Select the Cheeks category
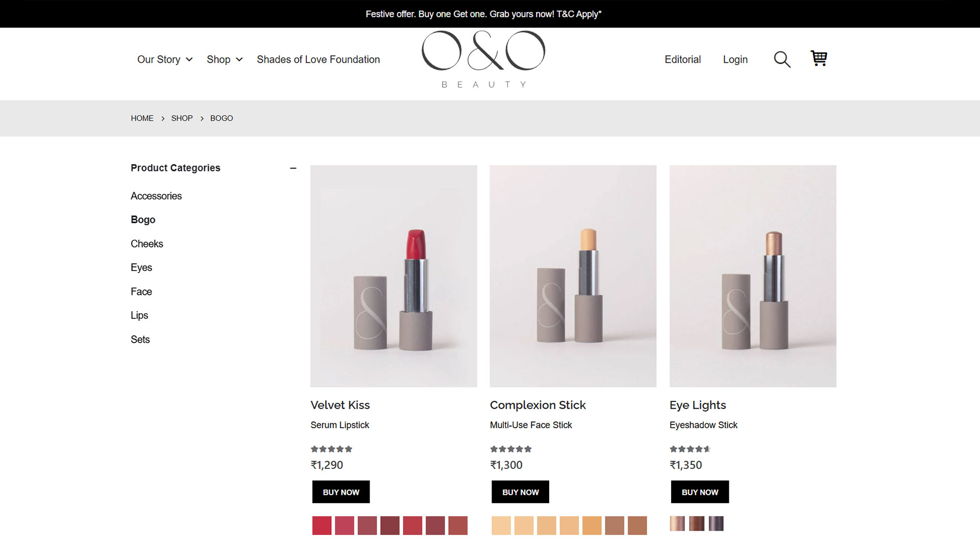Viewport: 980px width, 551px height. [147, 244]
